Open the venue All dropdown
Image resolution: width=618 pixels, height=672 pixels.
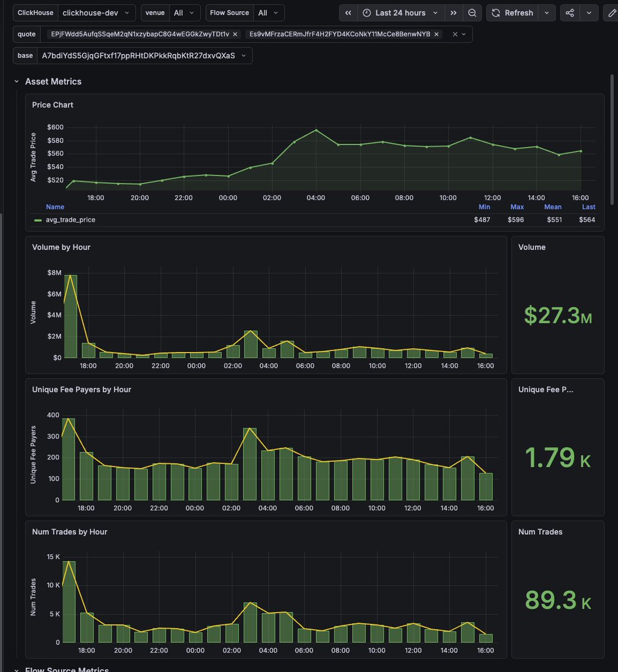click(185, 13)
